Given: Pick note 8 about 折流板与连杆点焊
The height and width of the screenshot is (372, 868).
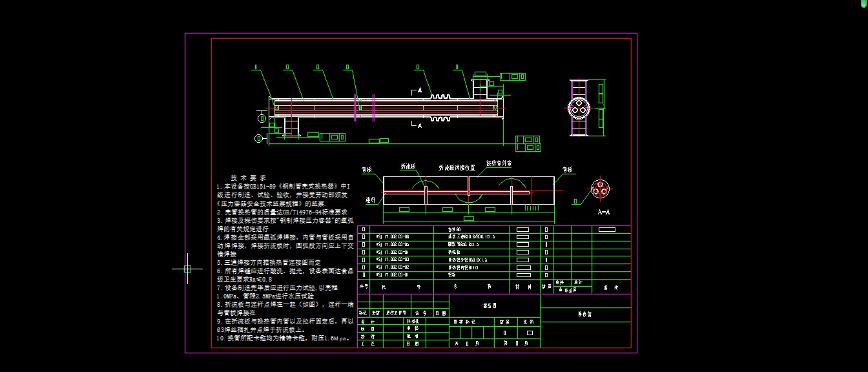Looking at the screenshot, I should [x=285, y=304].
